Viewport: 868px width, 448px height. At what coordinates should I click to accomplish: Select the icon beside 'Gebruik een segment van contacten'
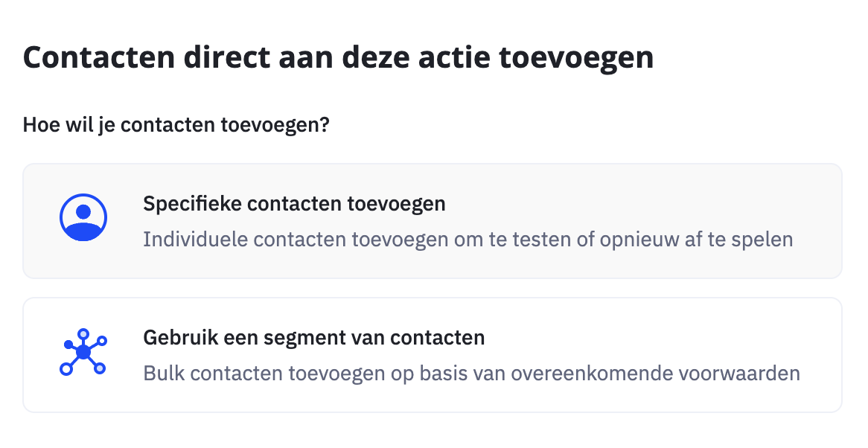tap(83, 351)
